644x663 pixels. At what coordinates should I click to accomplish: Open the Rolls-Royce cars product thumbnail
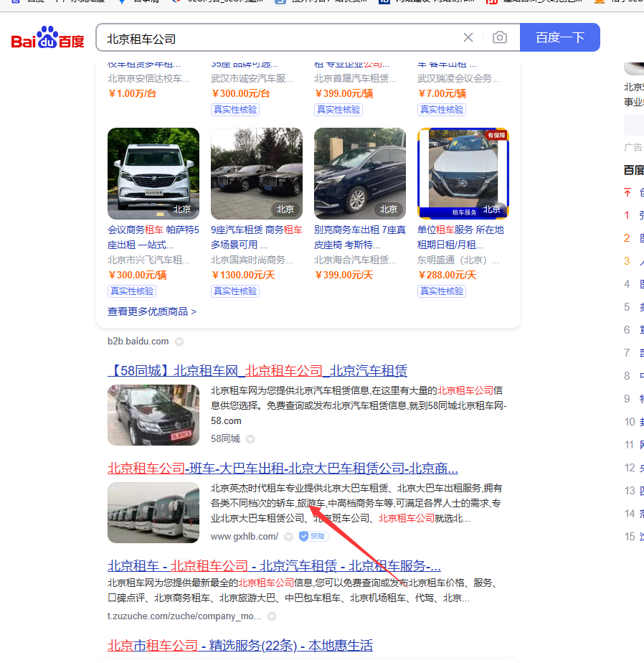tap(257, 174)
